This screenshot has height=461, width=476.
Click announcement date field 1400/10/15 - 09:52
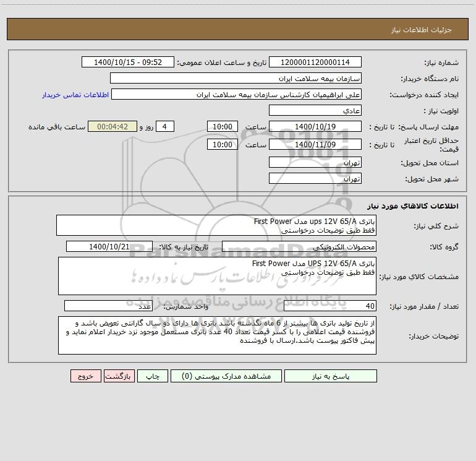click(x=128, y=62)
